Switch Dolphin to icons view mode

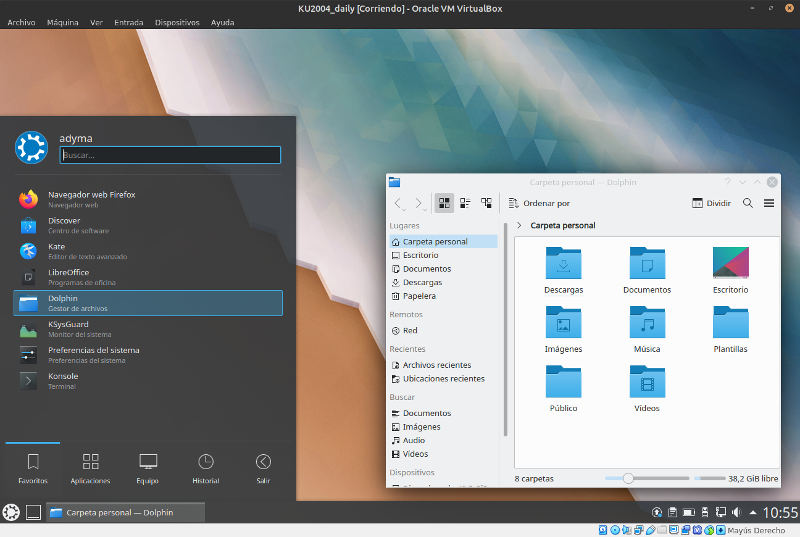point(444,203)
